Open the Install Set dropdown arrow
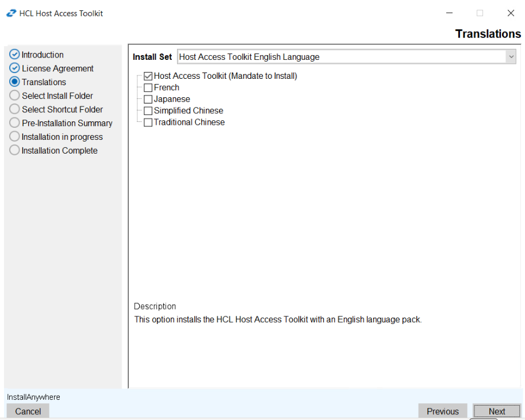The height and width of the screenshot is (420, 525). pyautogui.click(x=511, y=57)
